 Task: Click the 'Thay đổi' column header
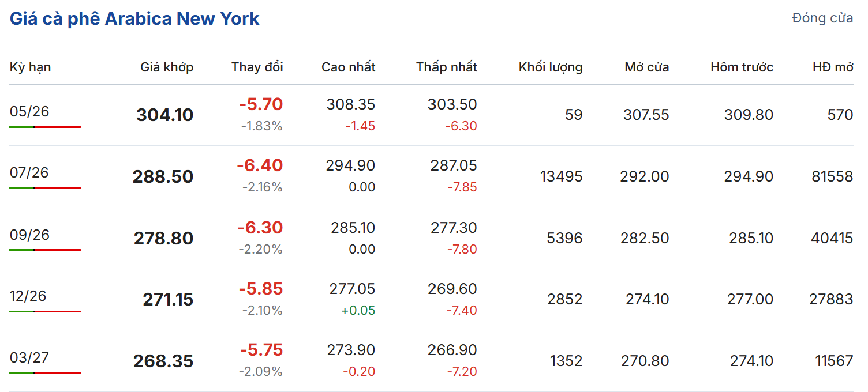click(257, 67)
